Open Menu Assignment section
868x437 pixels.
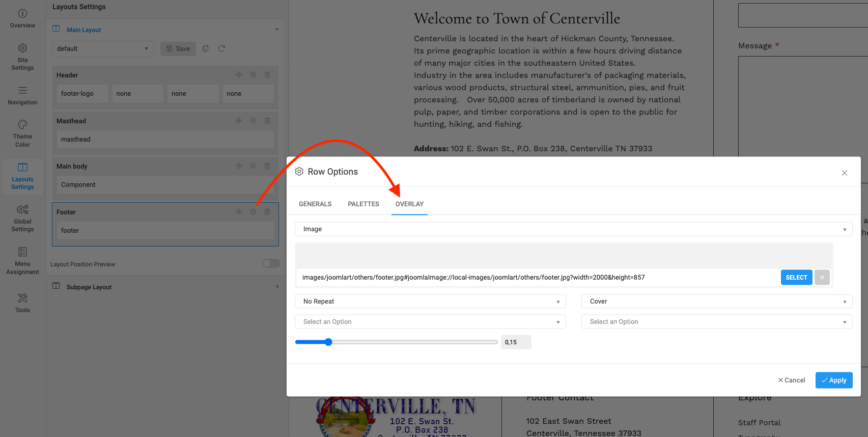[22, 260]
